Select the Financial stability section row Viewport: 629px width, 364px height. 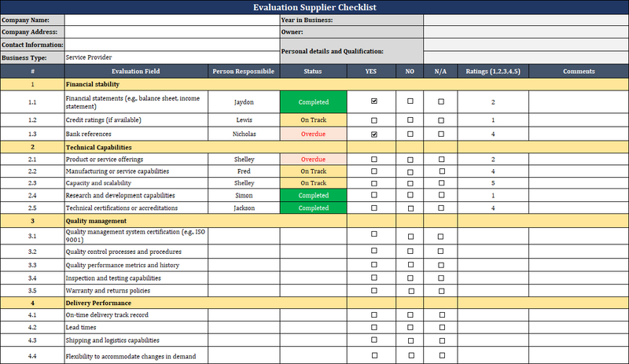[x=314, y=84]
